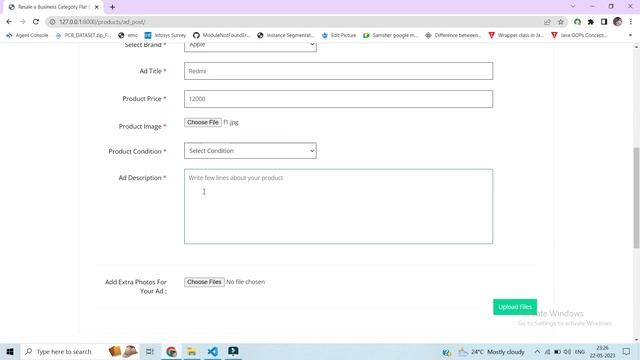
Task: Click Choose File for Product Image
Action: [203, 122]
